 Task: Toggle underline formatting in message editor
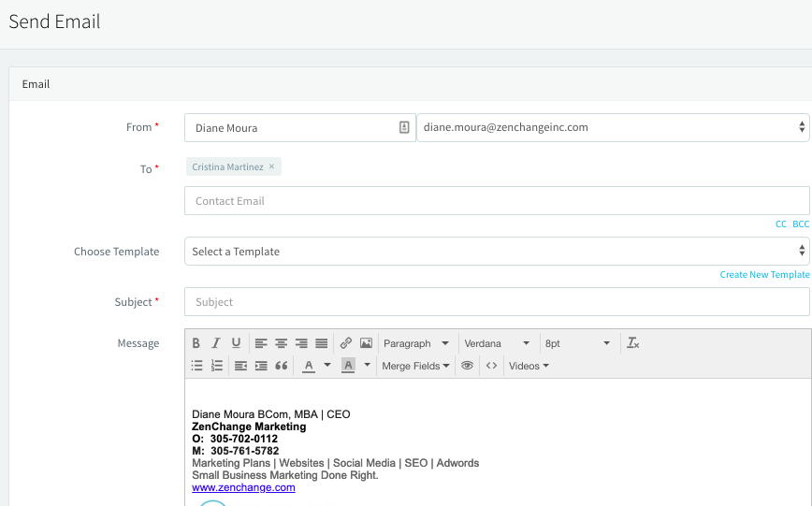(x=236, y=343)
